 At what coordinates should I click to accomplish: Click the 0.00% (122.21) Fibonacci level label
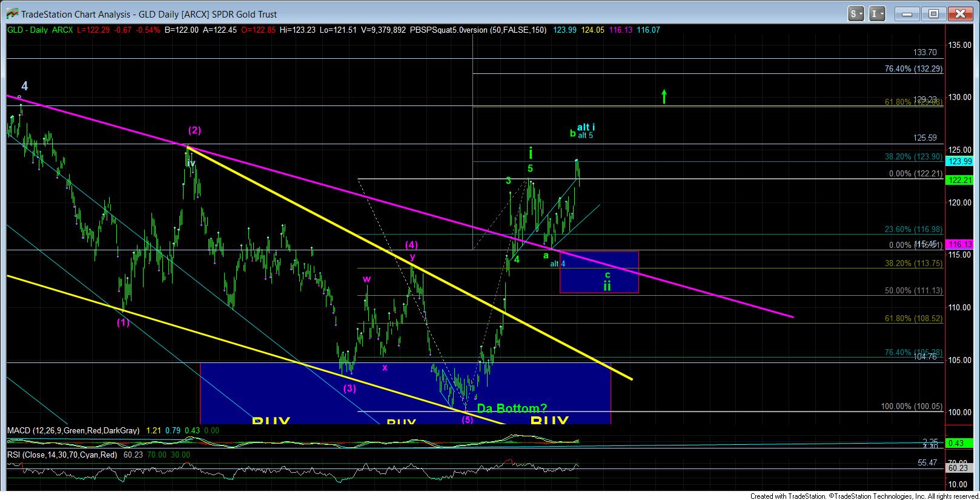916,173
